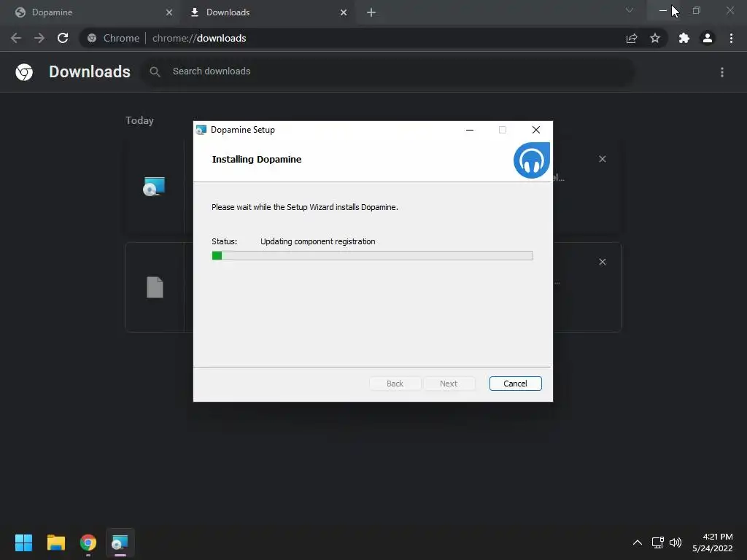Open the Chrome extensions puzzle icon
The image size is (747, 560).
point(684,38)
